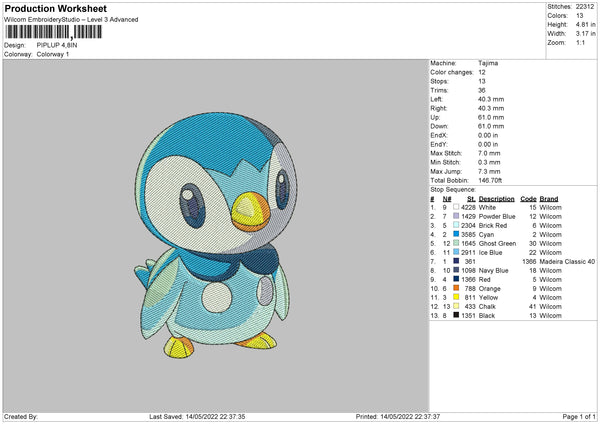Click the Stitches value 22312
This screenshot has width=600, height=424.
(x=585, y=7)
